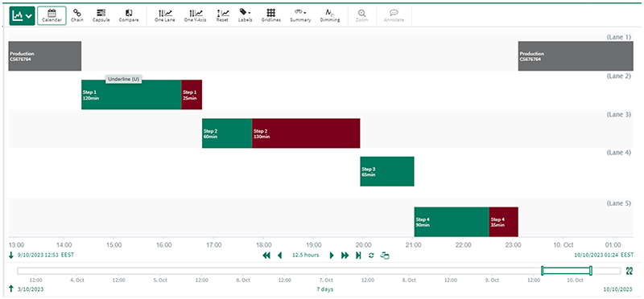Select the Step 3 65min capsule

tap(387, 171)
